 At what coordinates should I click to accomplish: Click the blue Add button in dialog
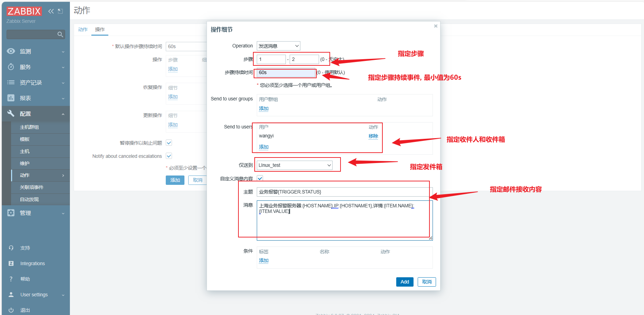click(405, 282)
